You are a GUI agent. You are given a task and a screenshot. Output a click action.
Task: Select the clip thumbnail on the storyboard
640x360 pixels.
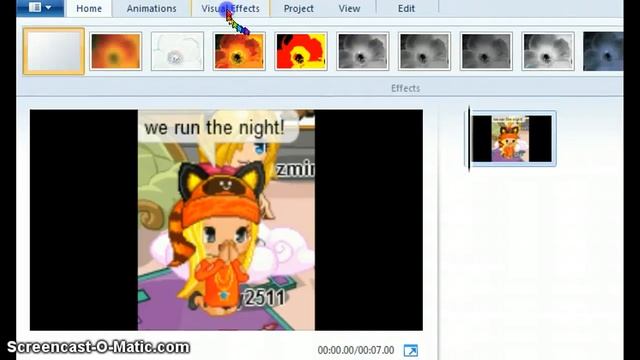click(512, 139)
